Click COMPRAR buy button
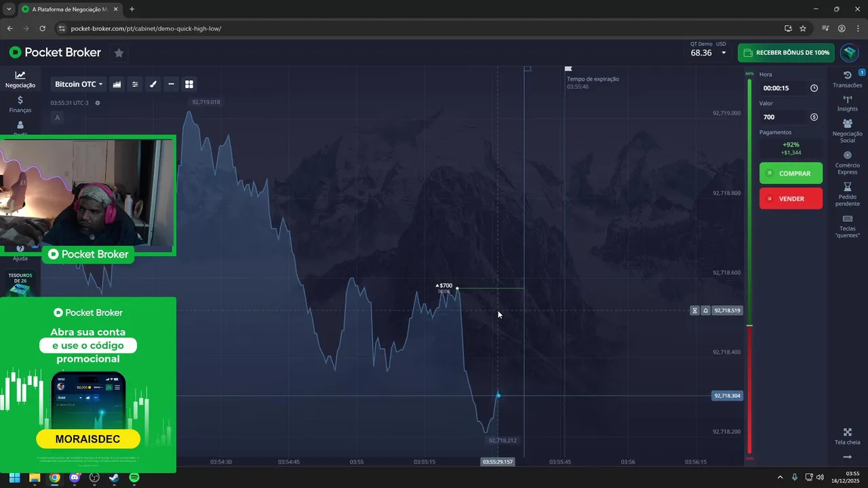The width and height of the screenshot is (868, 488). [791, 174]
